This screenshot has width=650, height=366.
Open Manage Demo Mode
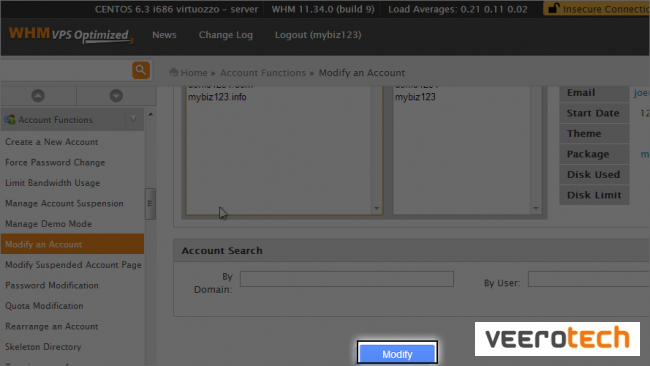click(x=49, y=224)
